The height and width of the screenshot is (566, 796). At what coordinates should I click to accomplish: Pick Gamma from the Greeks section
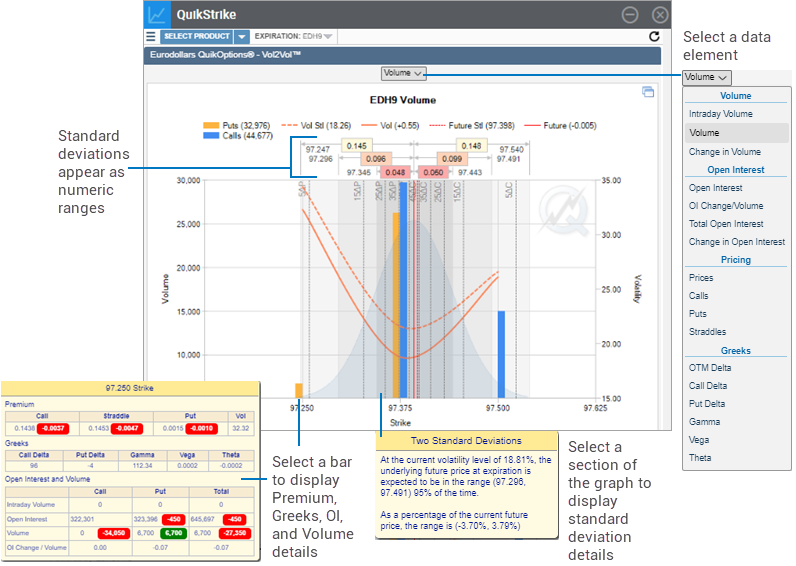tap(704, 422)
